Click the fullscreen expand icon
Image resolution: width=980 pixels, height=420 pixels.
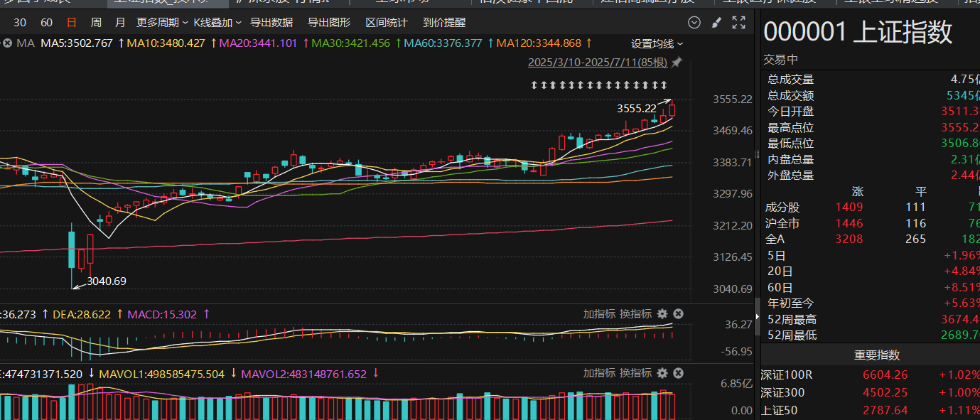pyautogui.click(x=738, y=22)
